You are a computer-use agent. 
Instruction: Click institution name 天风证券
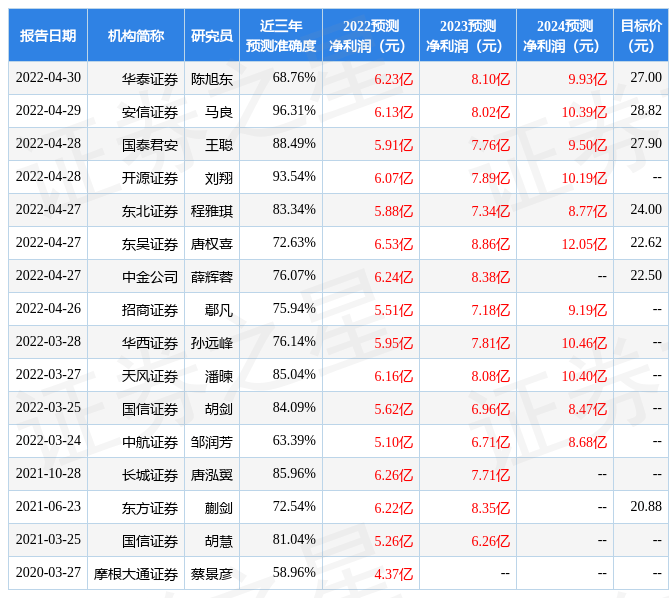[150, 376]
